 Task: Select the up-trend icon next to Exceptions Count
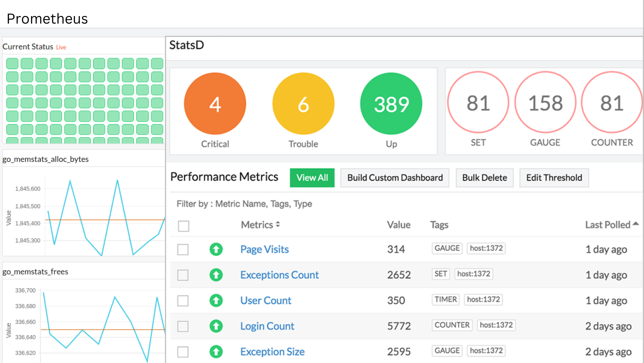point(216,275)
